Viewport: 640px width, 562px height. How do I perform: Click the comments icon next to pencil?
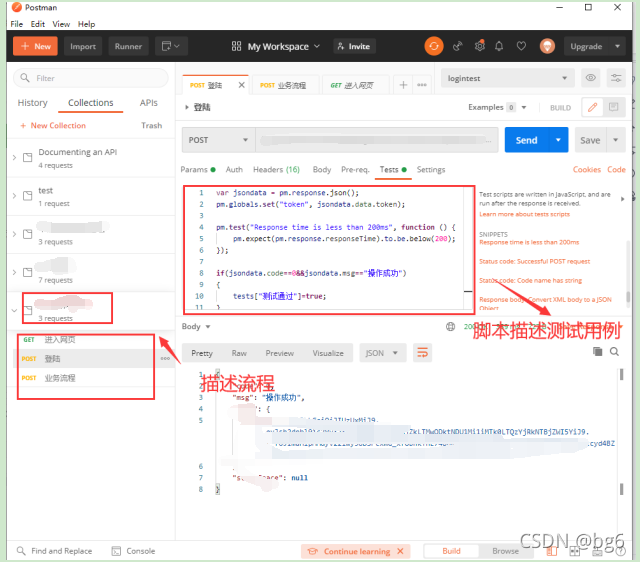tap(613, 107)
